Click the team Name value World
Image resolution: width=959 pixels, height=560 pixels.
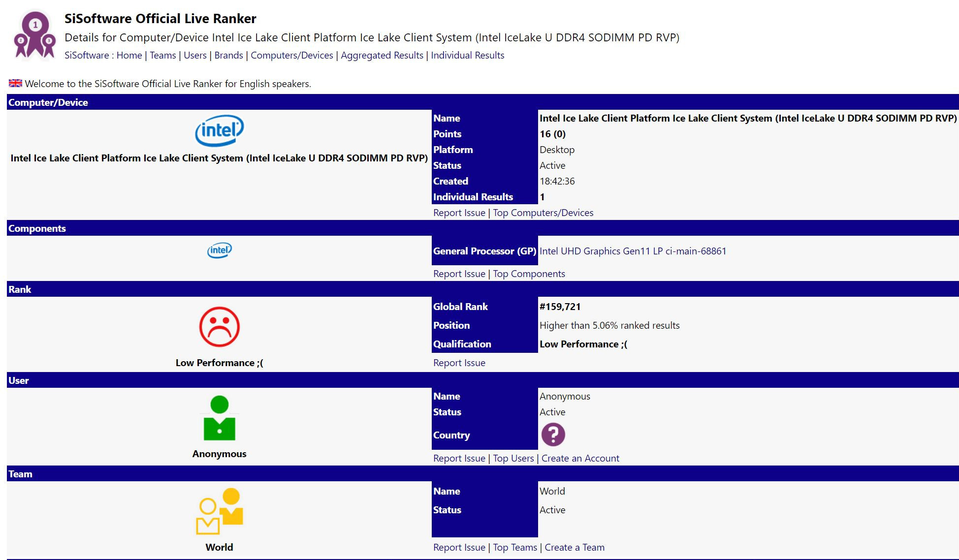point(552,491)
